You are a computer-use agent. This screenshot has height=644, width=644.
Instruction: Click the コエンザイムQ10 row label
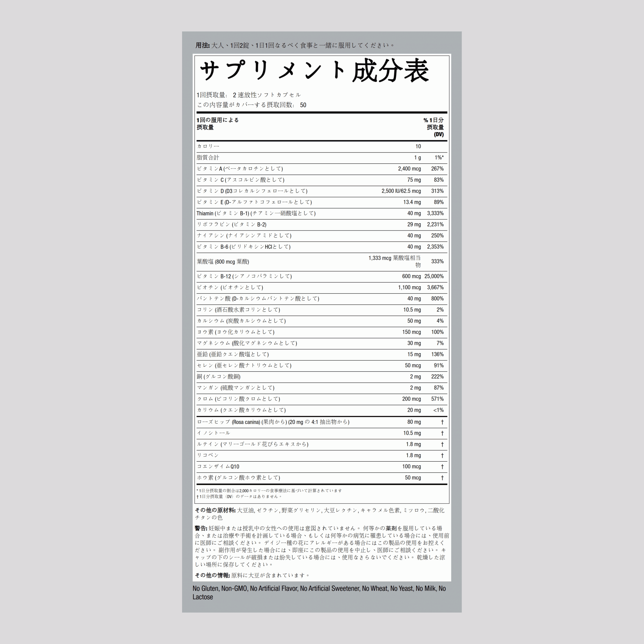[x=218, y=467]
